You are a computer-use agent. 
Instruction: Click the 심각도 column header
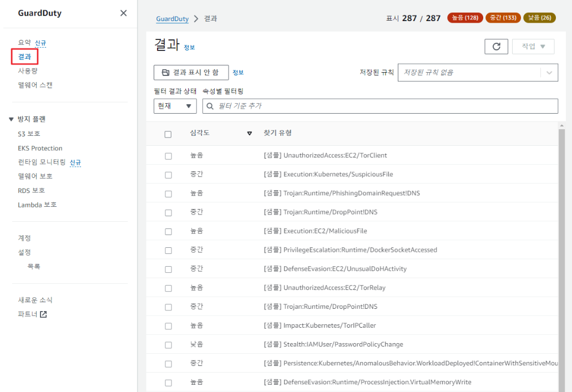click(200, 133)
